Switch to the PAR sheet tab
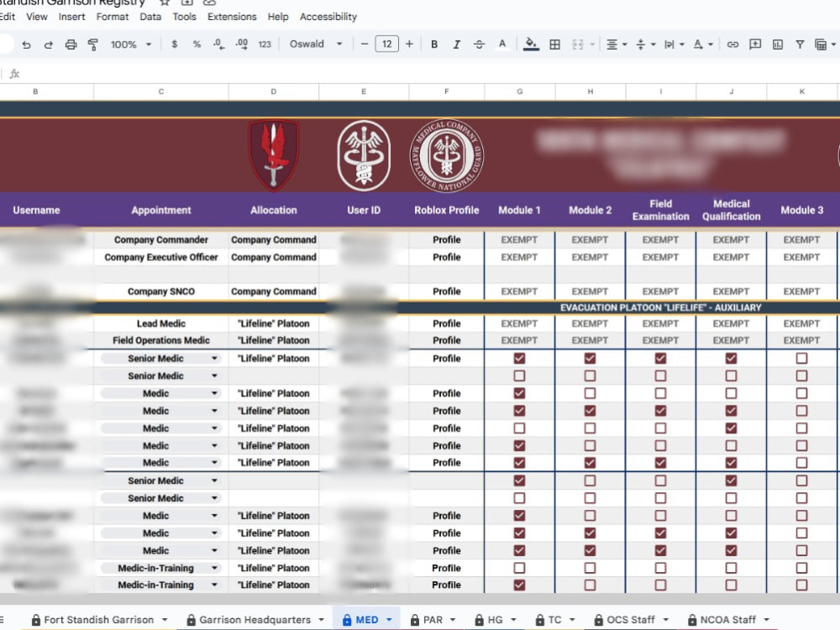840x630 pixels. click(x=433, y=620)
